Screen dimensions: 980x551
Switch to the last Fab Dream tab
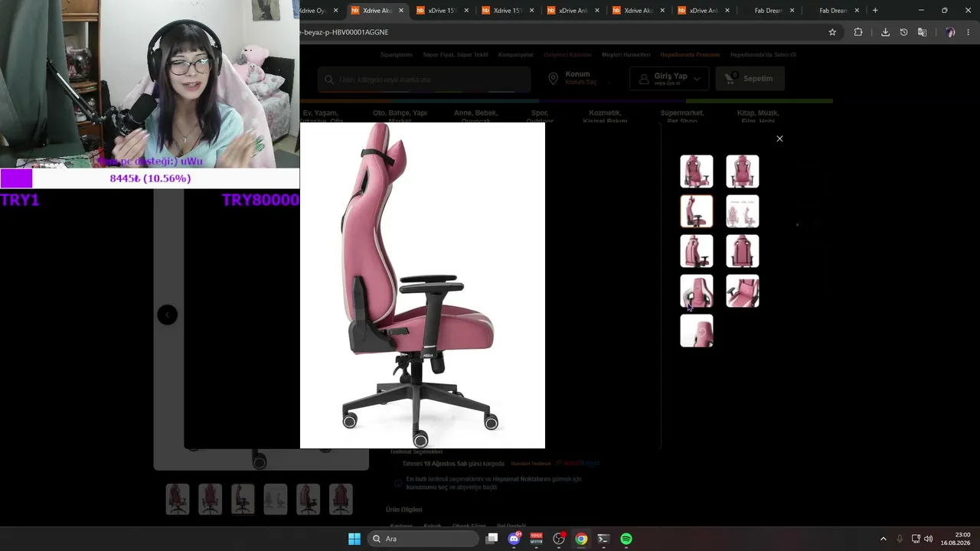click(x=832, y=11)
